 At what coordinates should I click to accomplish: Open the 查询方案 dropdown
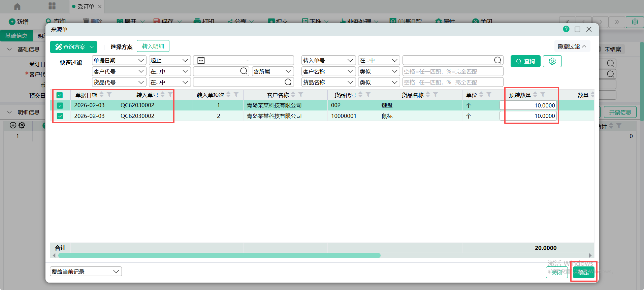click(73, 47)
